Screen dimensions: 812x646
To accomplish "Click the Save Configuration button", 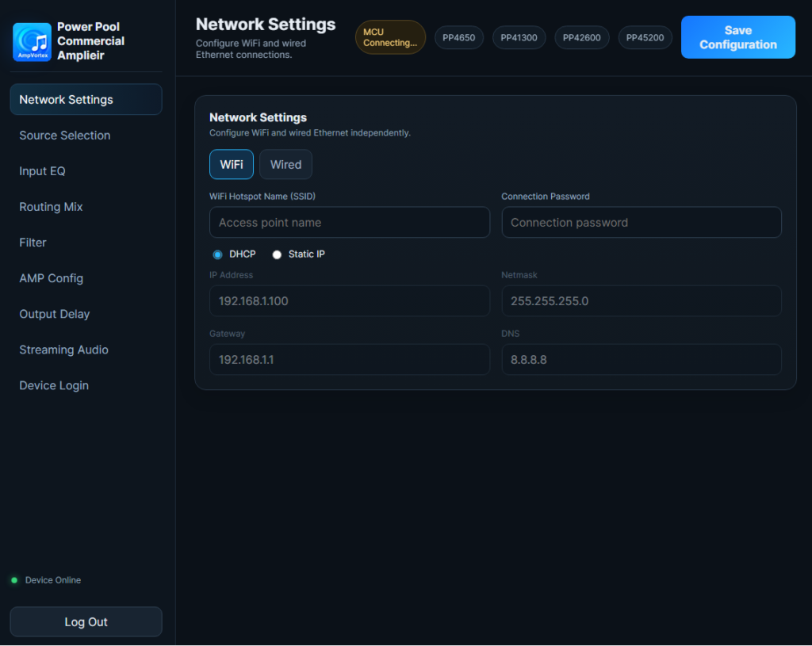I will pos(738,37).
